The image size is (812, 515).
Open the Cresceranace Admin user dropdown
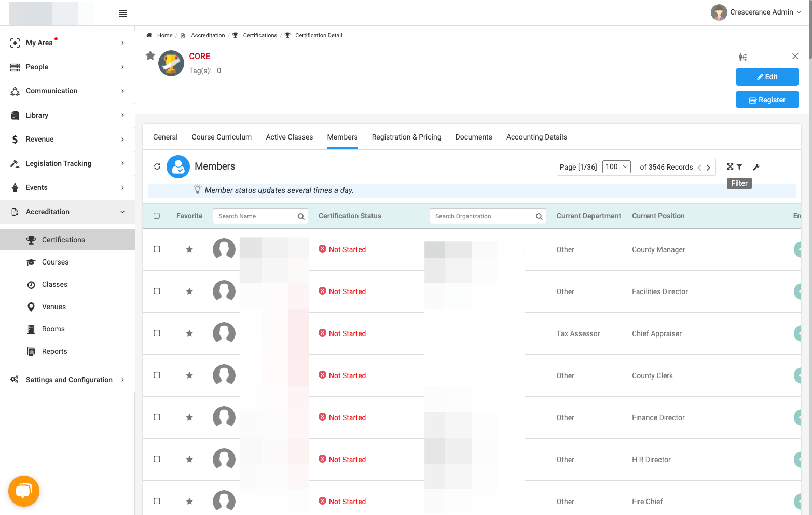tap(756, 12)
